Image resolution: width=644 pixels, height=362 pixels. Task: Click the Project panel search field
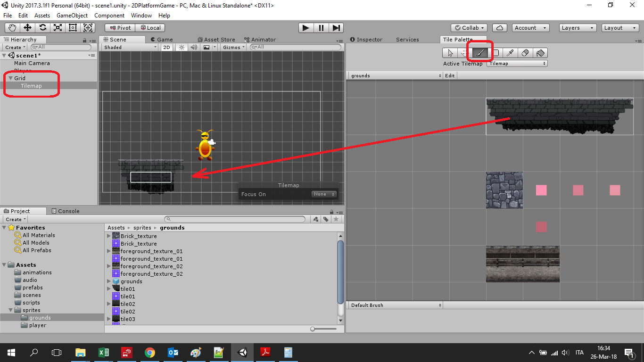click(x=236, y=219)
